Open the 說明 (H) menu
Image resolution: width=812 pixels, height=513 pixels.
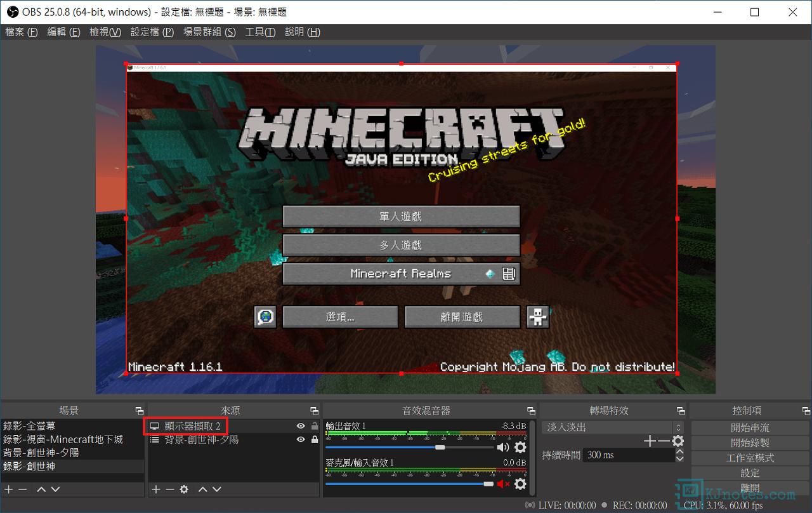tap(303, 32)
